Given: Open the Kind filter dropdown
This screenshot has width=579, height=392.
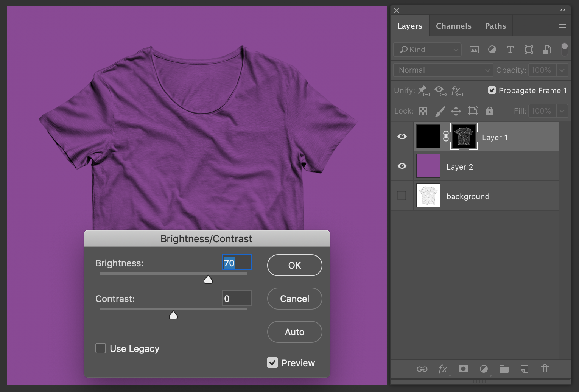Looking at the screenshot, I should (428, 50).
